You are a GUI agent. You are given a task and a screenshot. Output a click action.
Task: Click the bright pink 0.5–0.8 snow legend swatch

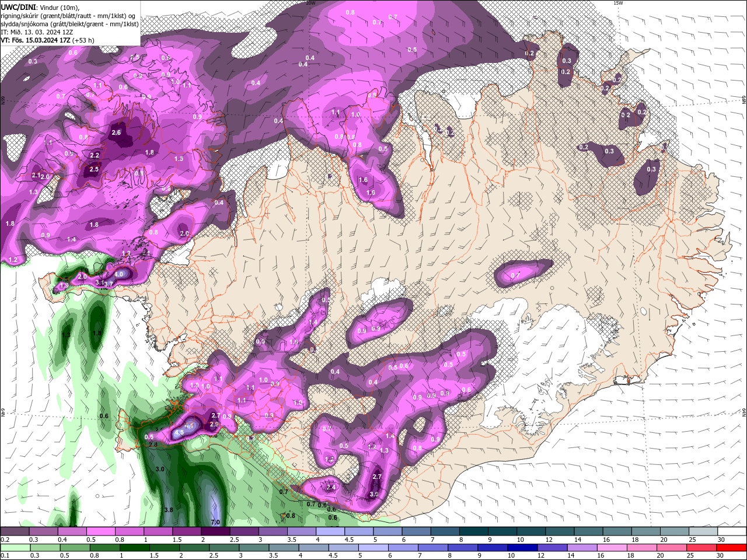101,531
